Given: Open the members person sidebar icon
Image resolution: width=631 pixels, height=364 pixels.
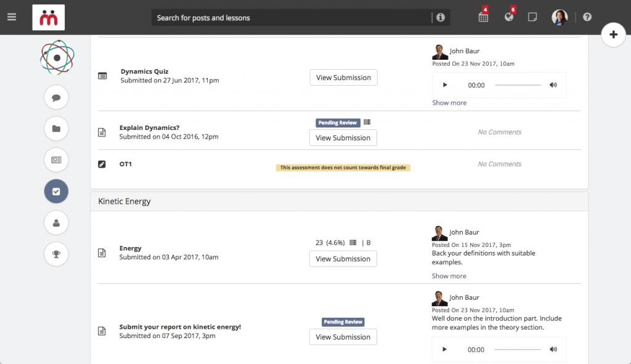Looking at the screenshot, I should coord(56,222).
